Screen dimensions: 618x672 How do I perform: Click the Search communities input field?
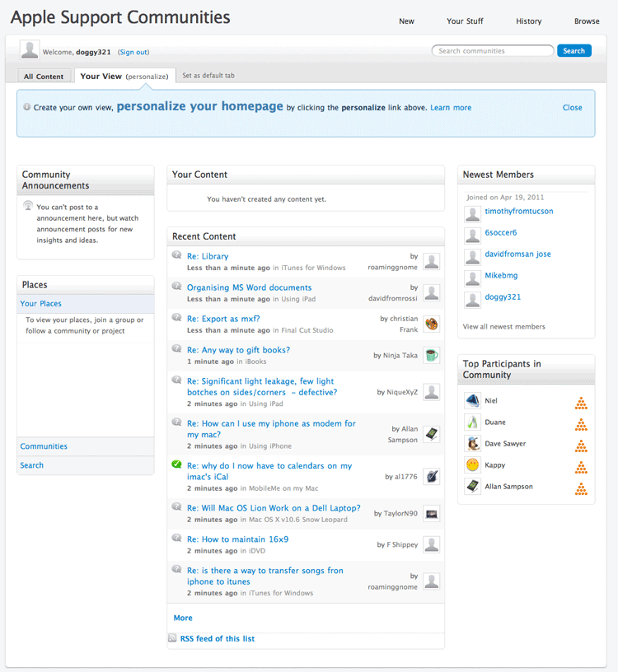pyautogui.click(x=493, y=50)
